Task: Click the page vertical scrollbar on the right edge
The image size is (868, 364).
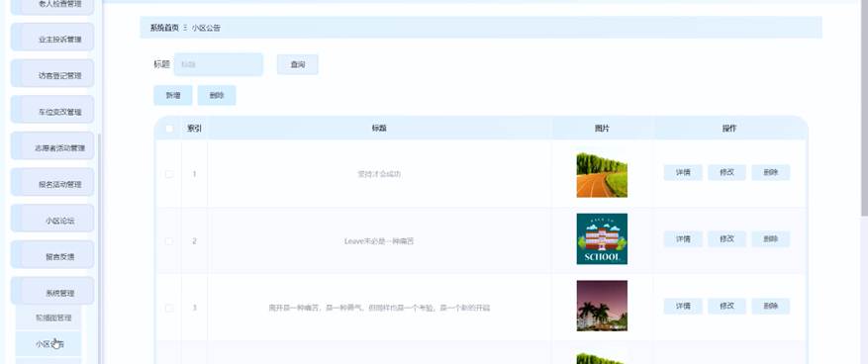Action: [865, 108]
